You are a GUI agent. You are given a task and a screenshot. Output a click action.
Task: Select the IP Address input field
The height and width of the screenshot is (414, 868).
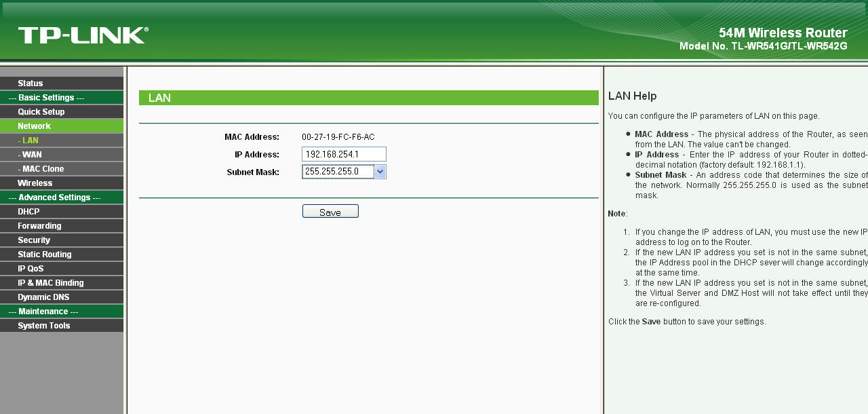344,154
